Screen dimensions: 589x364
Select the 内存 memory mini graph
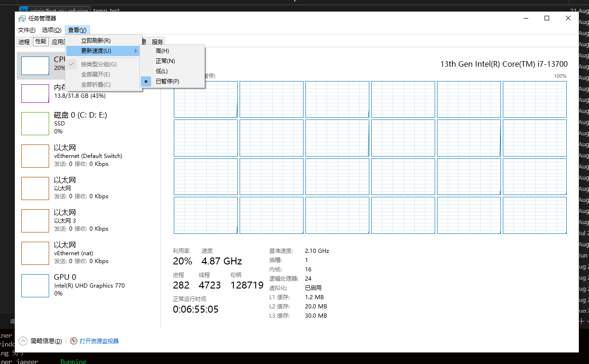point(35,94)
